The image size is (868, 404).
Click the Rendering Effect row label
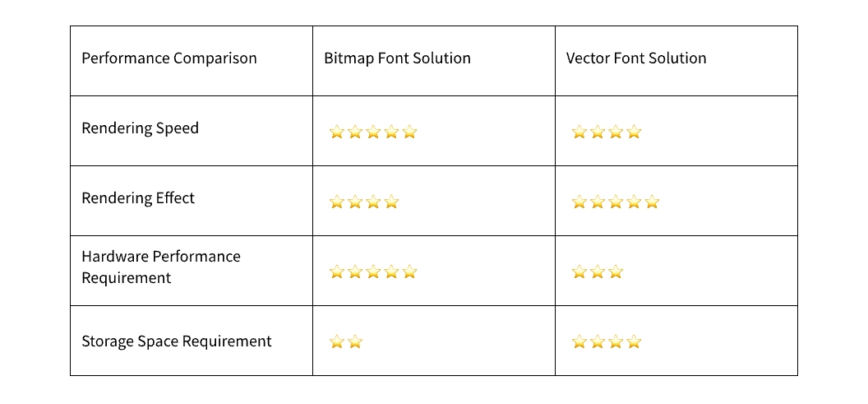click(138, 197)
